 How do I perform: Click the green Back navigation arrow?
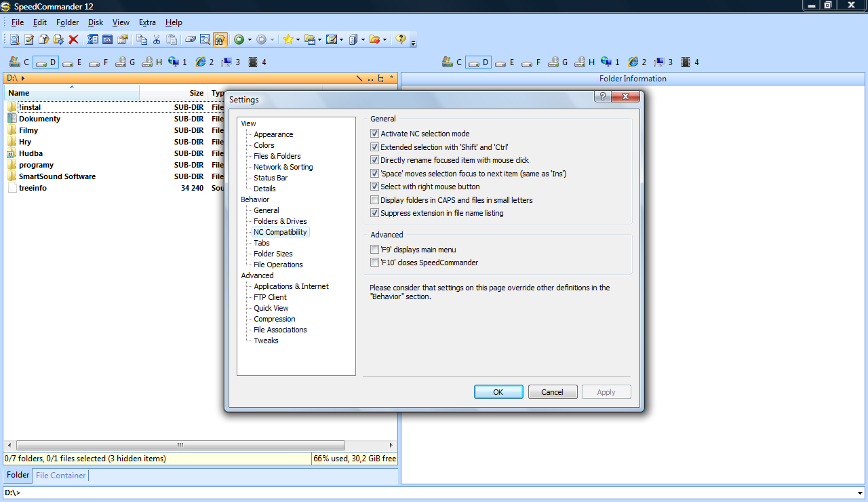(x=239, y=40)
